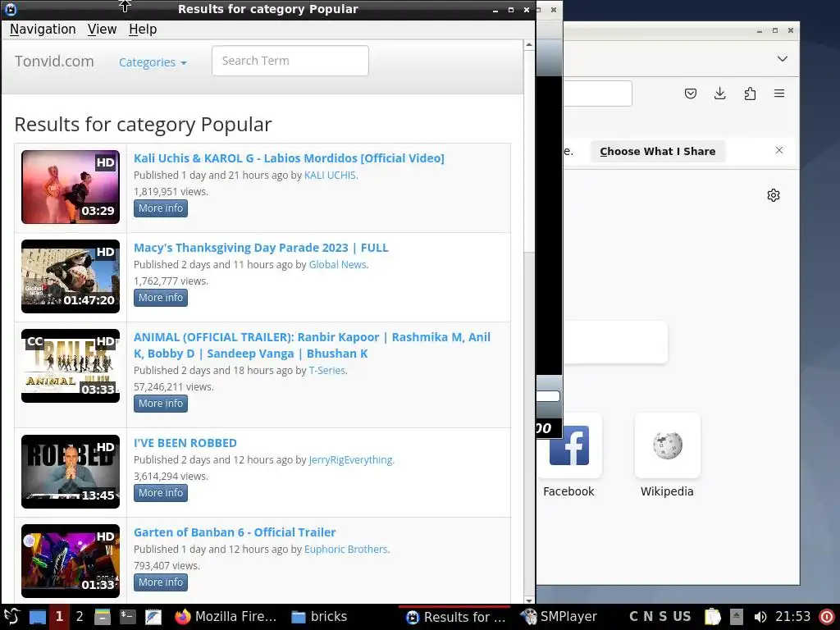
Task: Click the Kali Uchis & KAROL G title link
Action: pyautogui.click(x=289, y=158)
